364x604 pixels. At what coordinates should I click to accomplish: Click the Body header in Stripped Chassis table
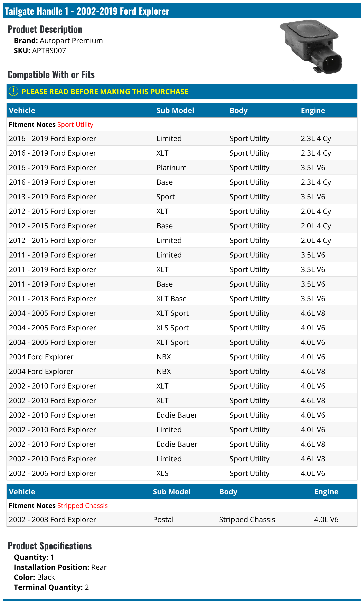228,492
